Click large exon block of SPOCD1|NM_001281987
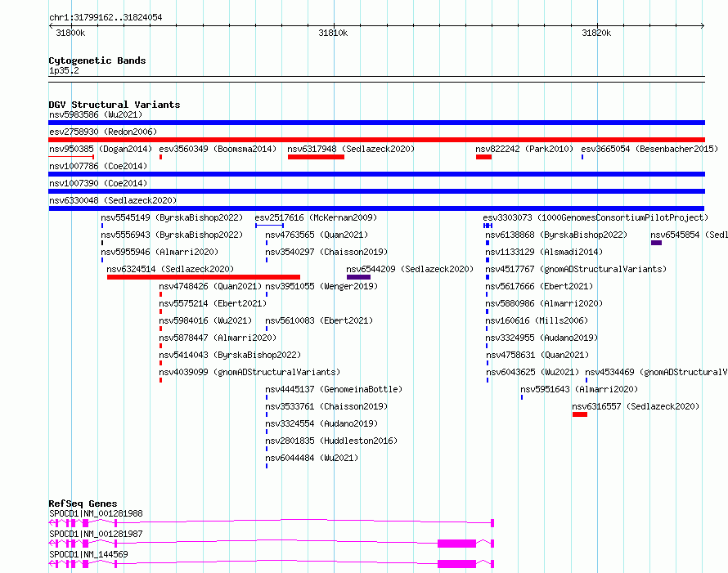 (457, 544)
